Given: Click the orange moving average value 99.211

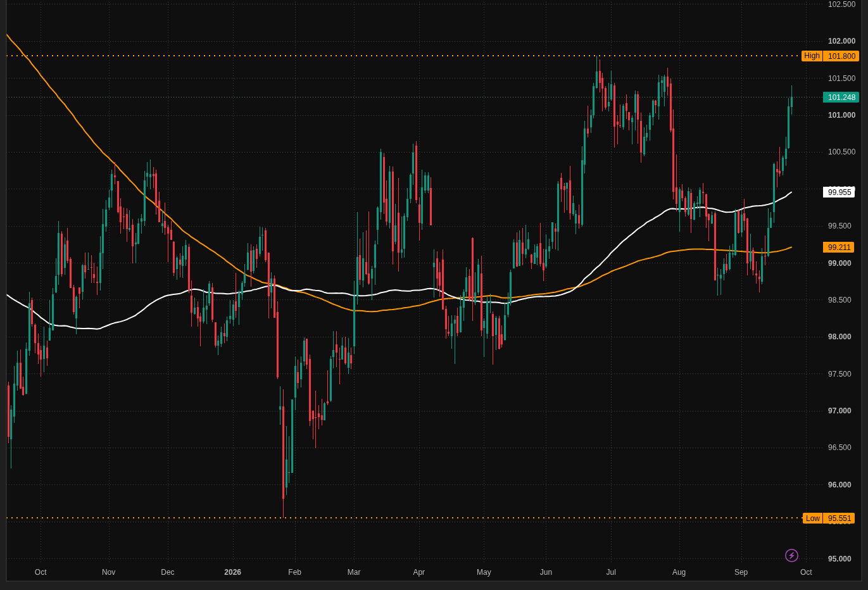Looking at the screenshot, I should pyautogui.click(x=839, y=248).
